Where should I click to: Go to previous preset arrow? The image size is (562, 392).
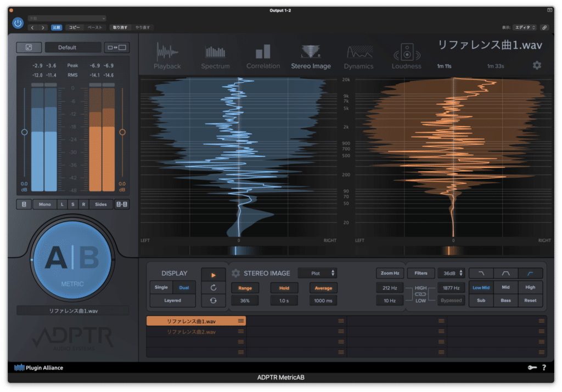point(32,27)
